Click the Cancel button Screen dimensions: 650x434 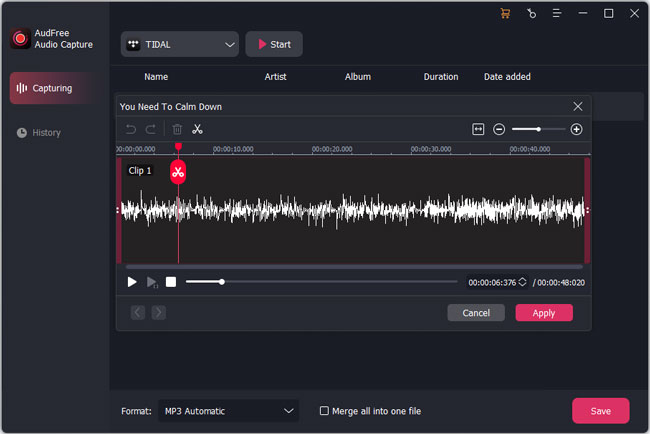point(476,313)
